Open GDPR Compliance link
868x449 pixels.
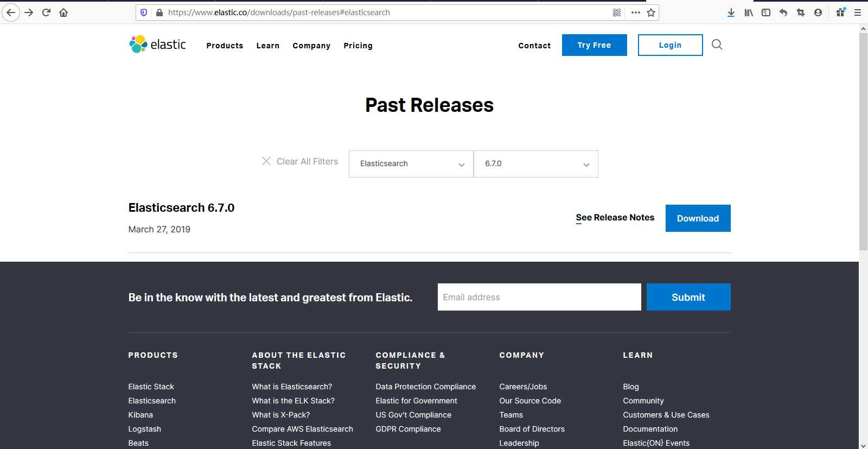point(409,429)
